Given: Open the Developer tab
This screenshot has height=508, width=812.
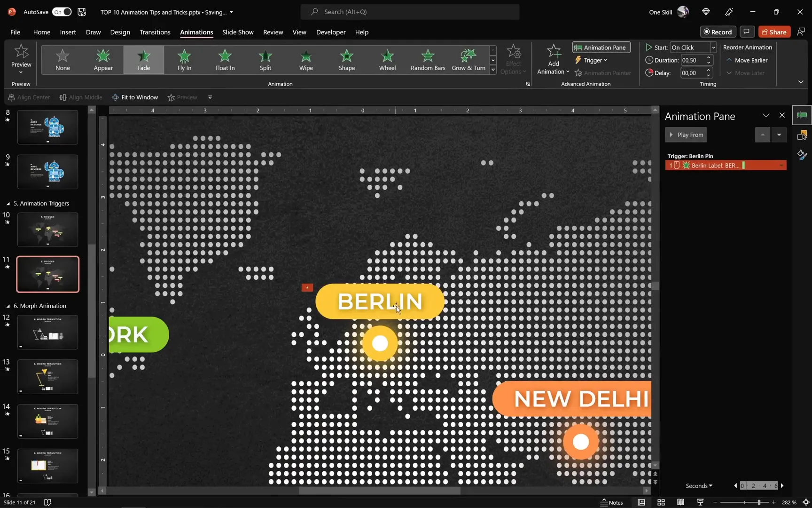Looking at the screenshot, I should pyautogui.click(x=331, y=32).
